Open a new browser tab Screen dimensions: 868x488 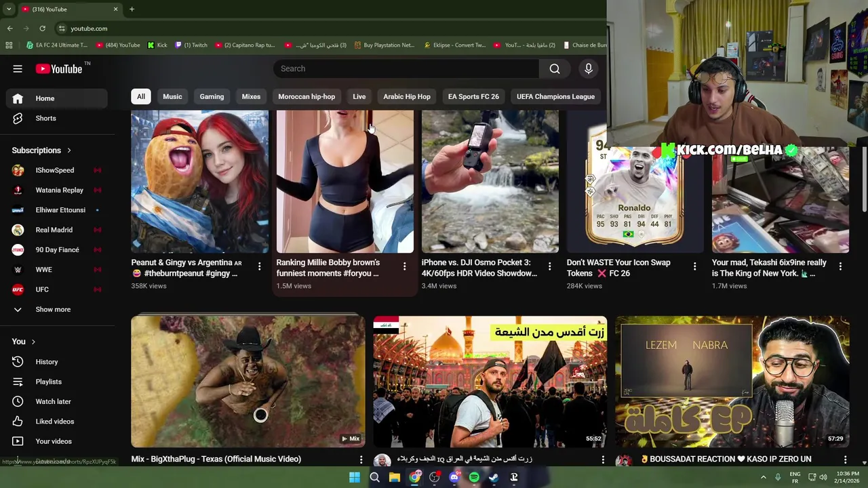pos(132,9)
